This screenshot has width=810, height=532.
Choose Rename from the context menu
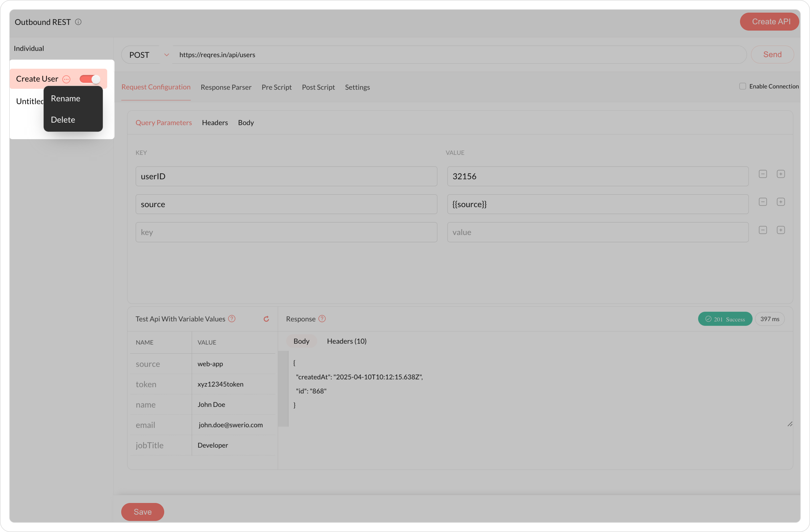pyautogui.click(x=66, y=98)
